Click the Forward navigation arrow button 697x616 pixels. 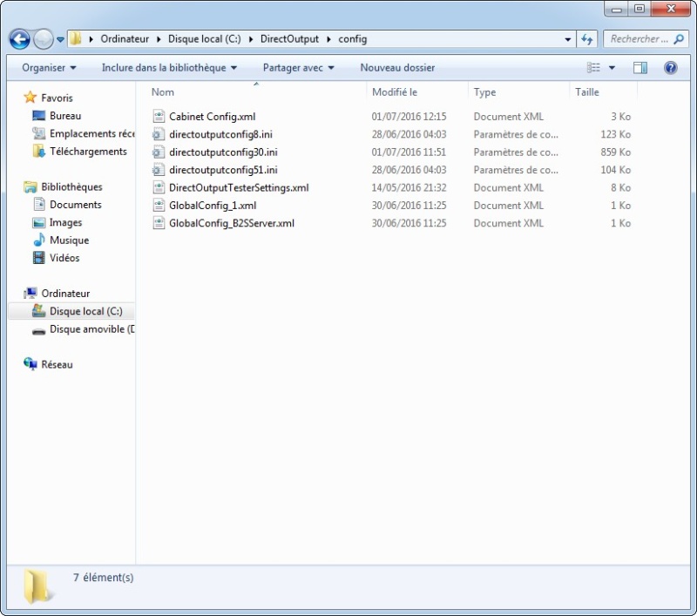[x=43, y=39]
